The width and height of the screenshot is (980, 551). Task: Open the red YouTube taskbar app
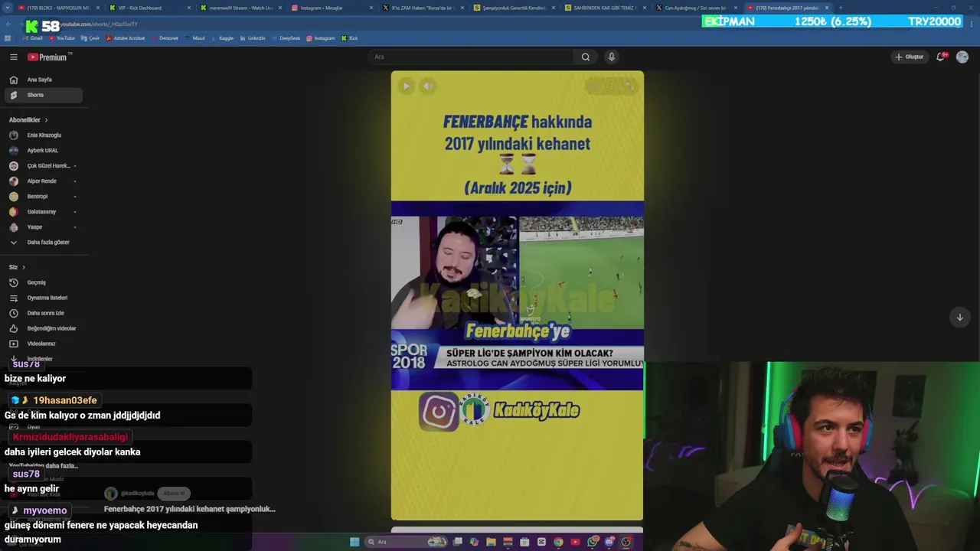tap(575, 542)
